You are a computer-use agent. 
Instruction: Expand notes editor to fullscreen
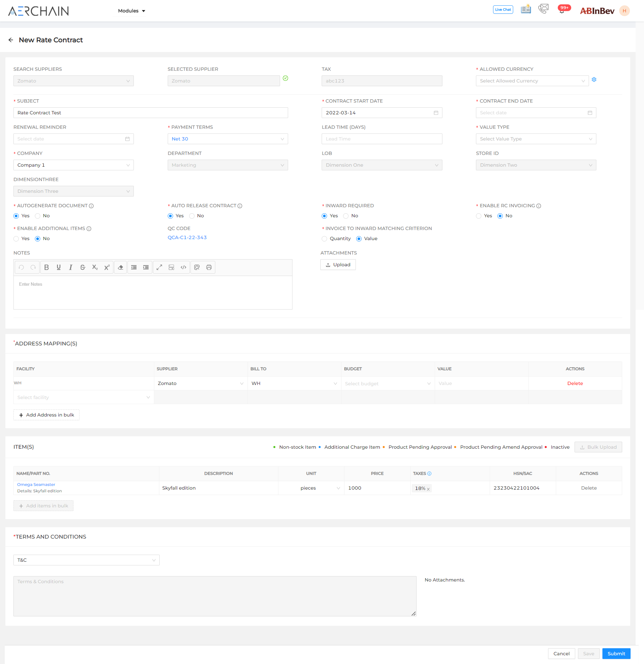tap(159, 267)
